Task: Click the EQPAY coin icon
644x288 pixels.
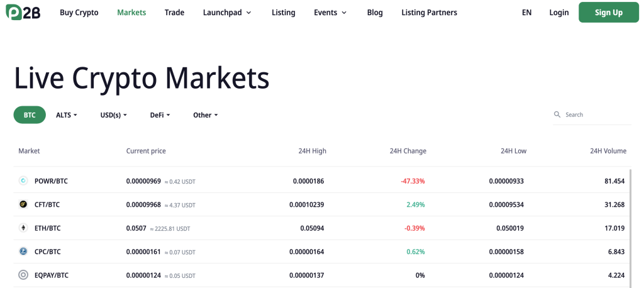Action: click(23, 275)
